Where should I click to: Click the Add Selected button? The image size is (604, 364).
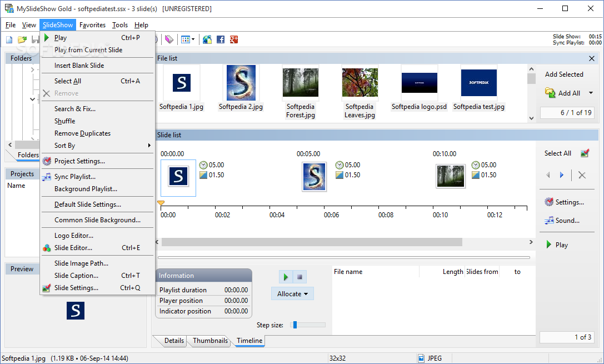(x=564, y=74)
